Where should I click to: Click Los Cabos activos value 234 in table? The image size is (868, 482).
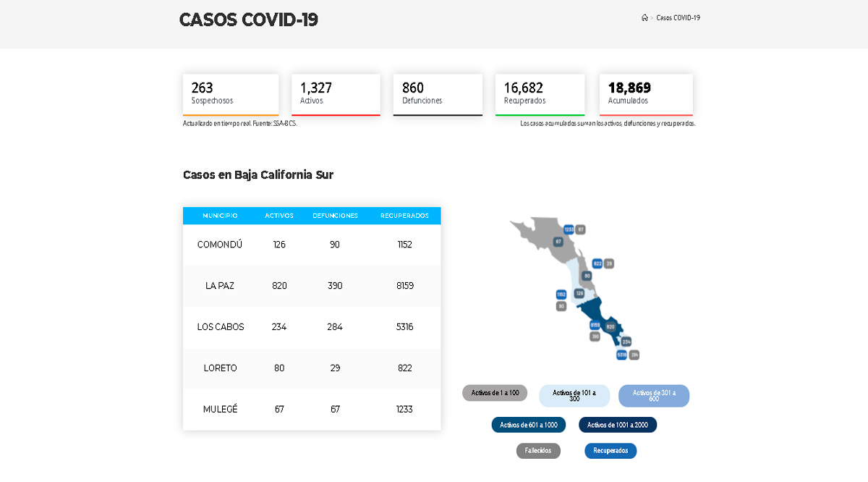click(279, 327)
